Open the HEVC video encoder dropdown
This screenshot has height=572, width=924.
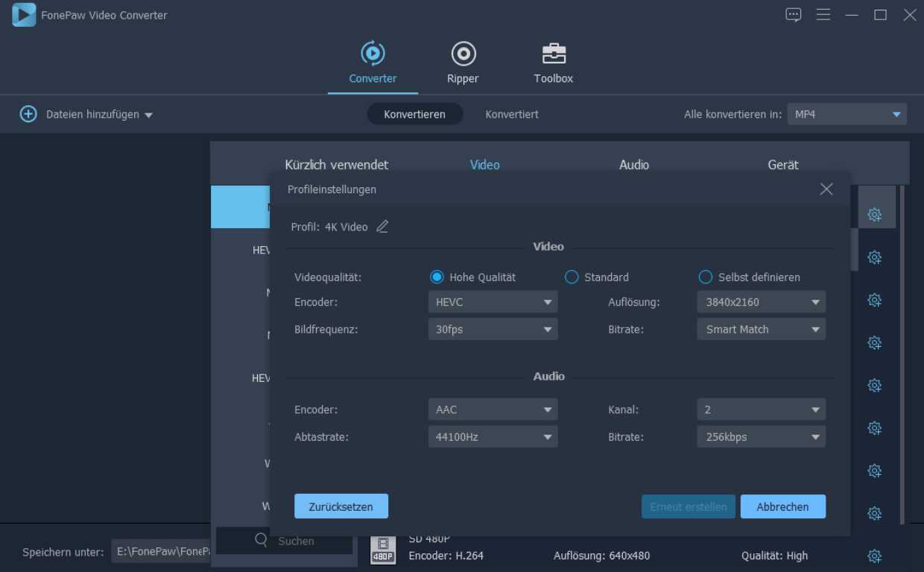[x=493, y=302]
